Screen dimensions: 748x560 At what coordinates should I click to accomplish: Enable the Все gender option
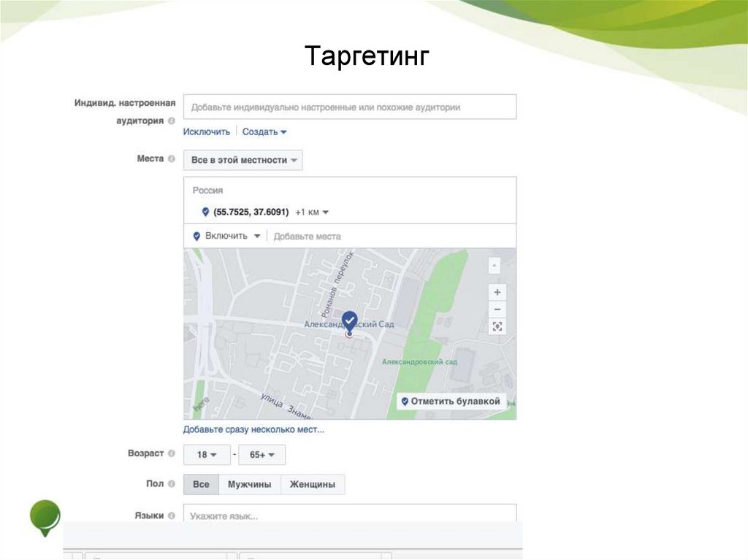[x=200, y=484]
